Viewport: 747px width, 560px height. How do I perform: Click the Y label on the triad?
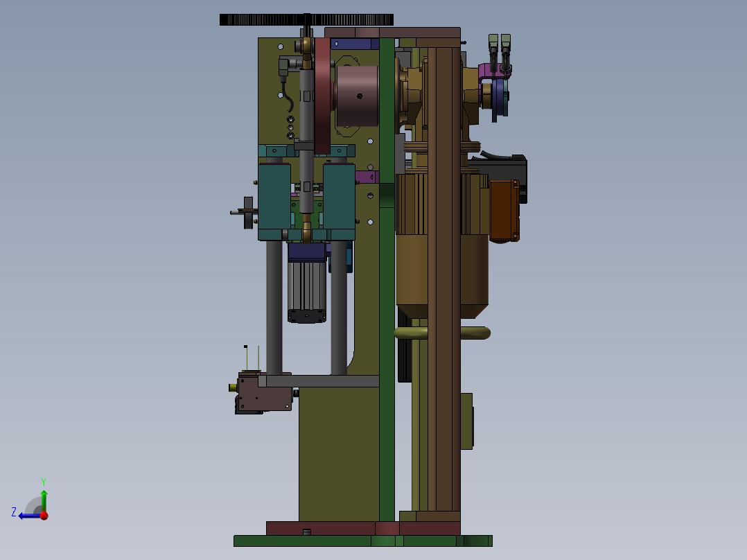point(44,482)
